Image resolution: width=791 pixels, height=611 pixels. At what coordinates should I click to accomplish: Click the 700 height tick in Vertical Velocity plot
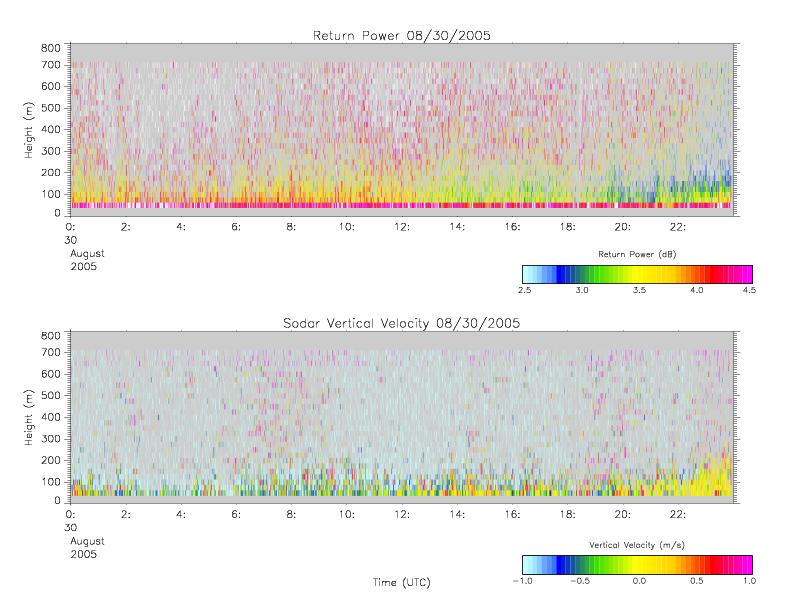pyautogui.click(x=50, y=352)
